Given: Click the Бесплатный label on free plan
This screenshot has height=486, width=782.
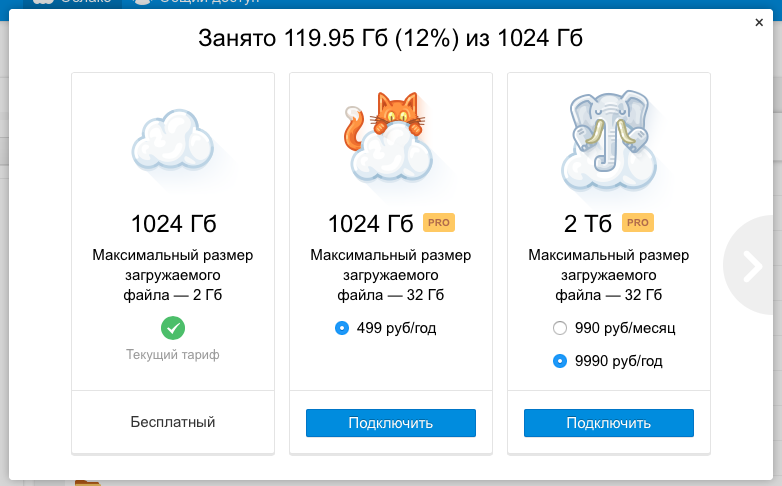Looking at the screenshot, I should coord(173,422).
